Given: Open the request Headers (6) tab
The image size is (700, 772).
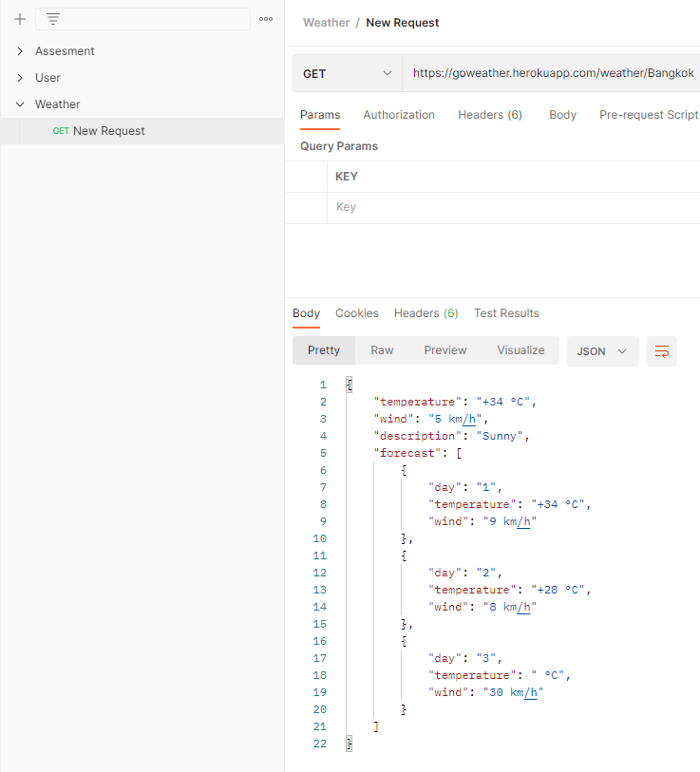Looking at the screenshot, I should click(x=490, y=115).
